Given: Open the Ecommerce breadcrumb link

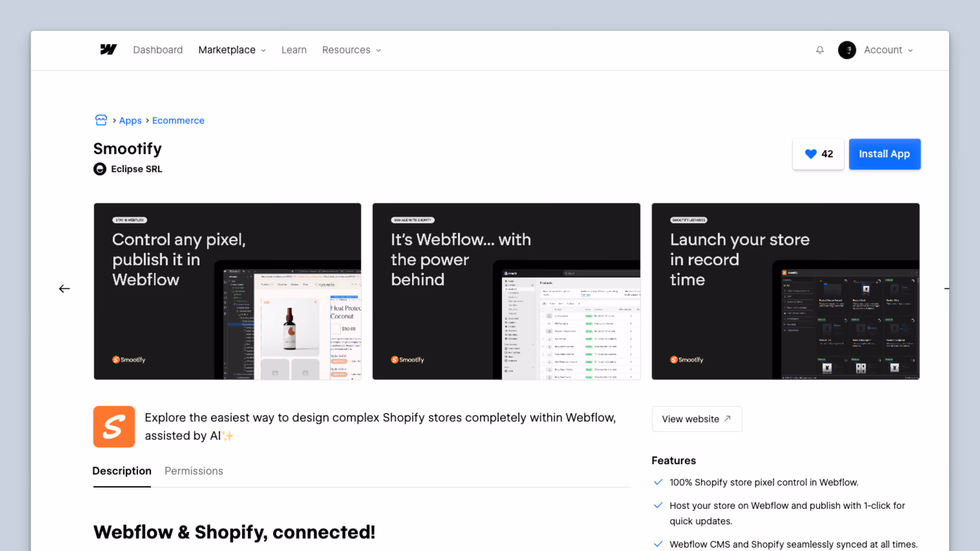Looking at the screenshot, I should (178, 121).
